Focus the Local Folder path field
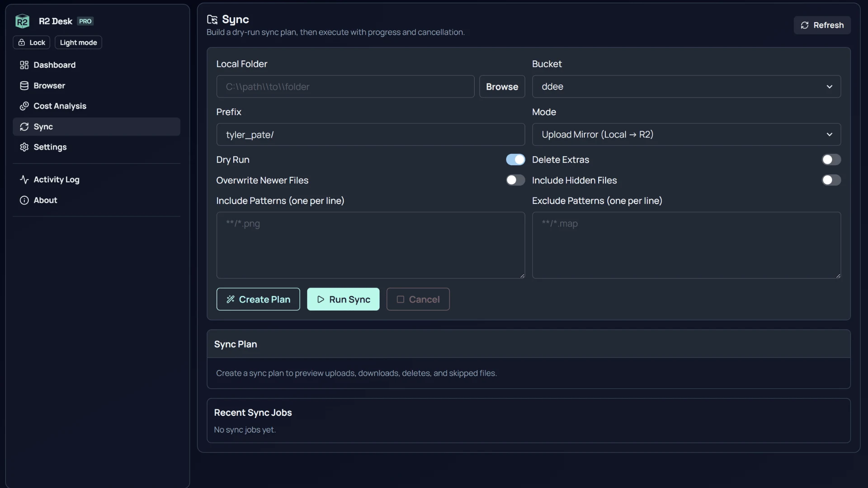 345,87
